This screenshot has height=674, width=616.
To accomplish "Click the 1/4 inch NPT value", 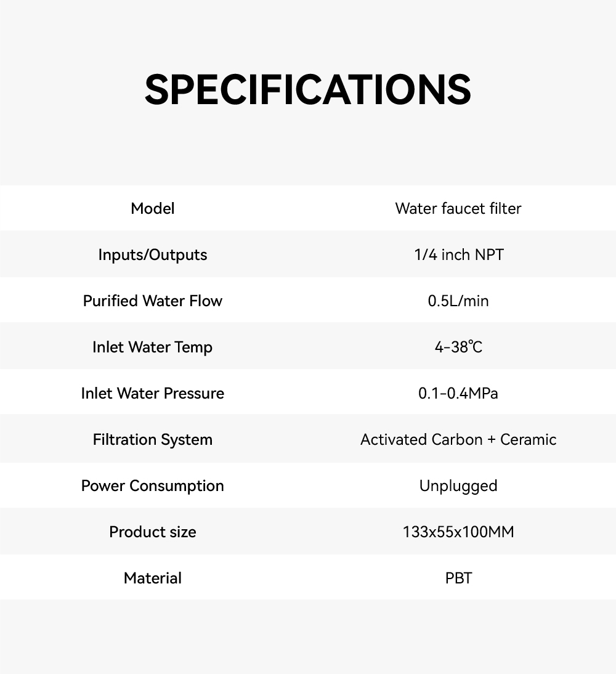I will (x=458, y=254).
